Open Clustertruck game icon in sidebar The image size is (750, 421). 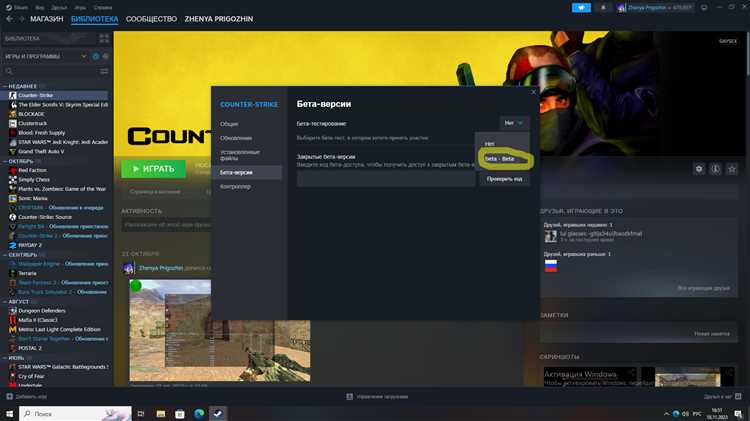click(x=13, y=123)
